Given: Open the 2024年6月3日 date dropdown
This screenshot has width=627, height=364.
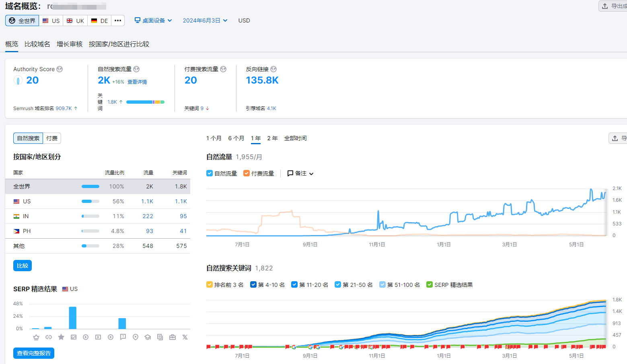Looking at the screenshot, I should click(x=205, y=20).
